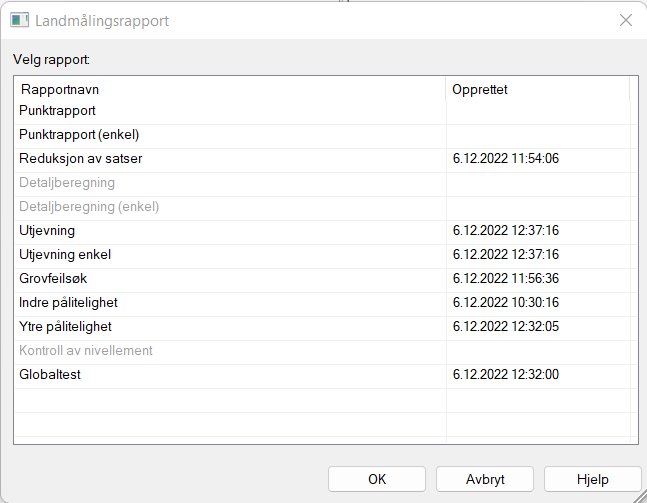The height and width of the screenshot is (503, 647).
Task: Click the Detaljberegning (enkel) entry
Action: tap(89, 207)
